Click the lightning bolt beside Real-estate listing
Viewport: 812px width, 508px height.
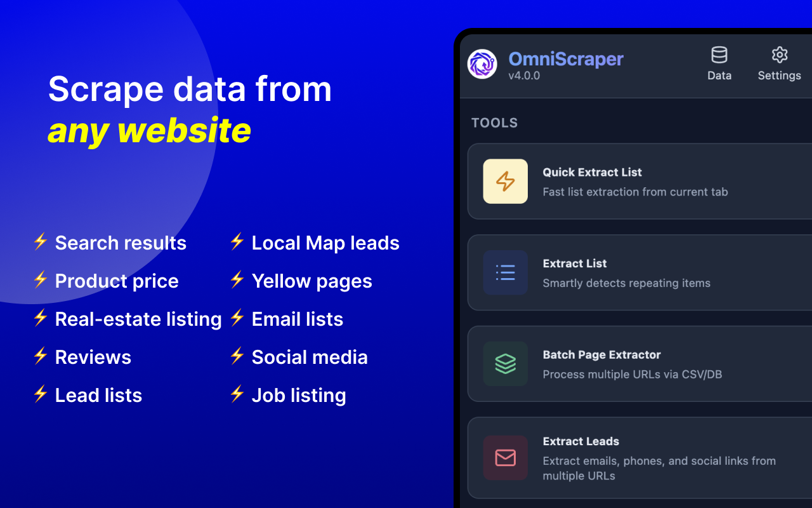click(41, 318)
